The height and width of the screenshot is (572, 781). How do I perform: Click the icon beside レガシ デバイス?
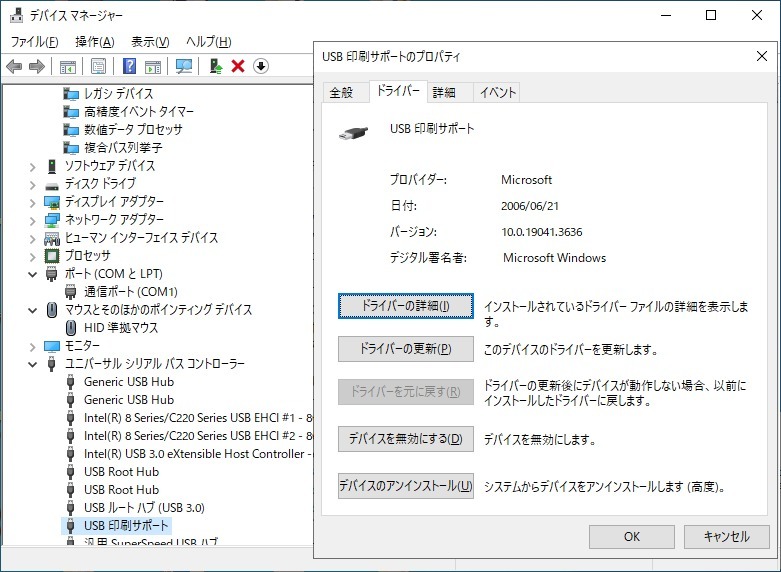click(71, 94)
